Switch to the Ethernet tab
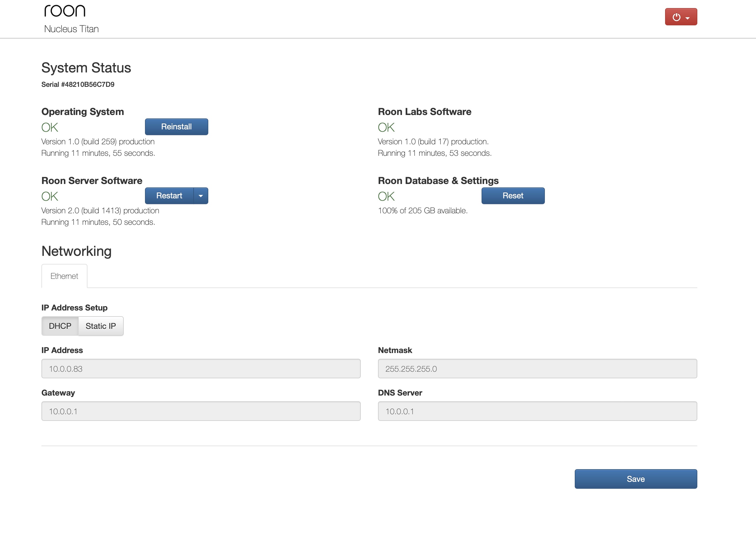This screenshot has height=537, width=756. click(64, 276)
